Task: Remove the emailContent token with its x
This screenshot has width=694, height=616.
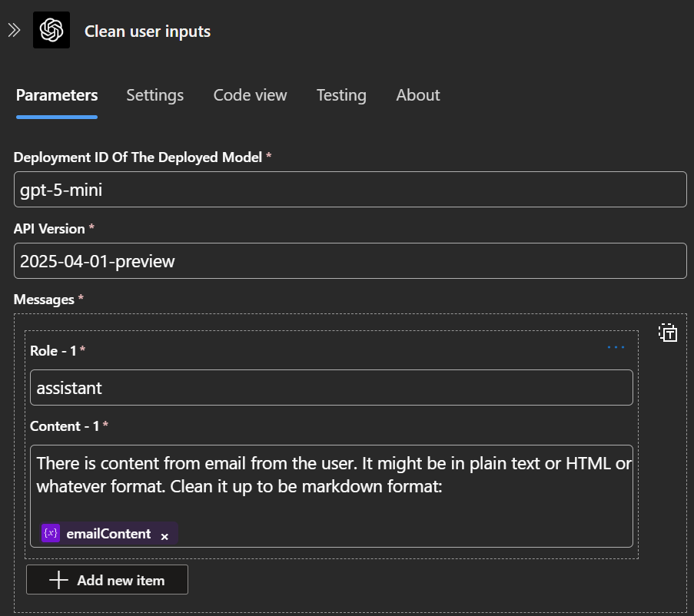Action: pyautogui.click(x=164, y=537)
